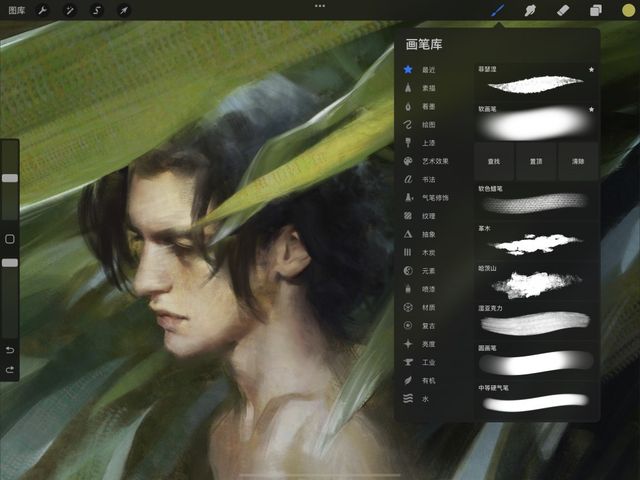Open the Actions wrench menu
This screenshot has height=480, width=640.
43,10
